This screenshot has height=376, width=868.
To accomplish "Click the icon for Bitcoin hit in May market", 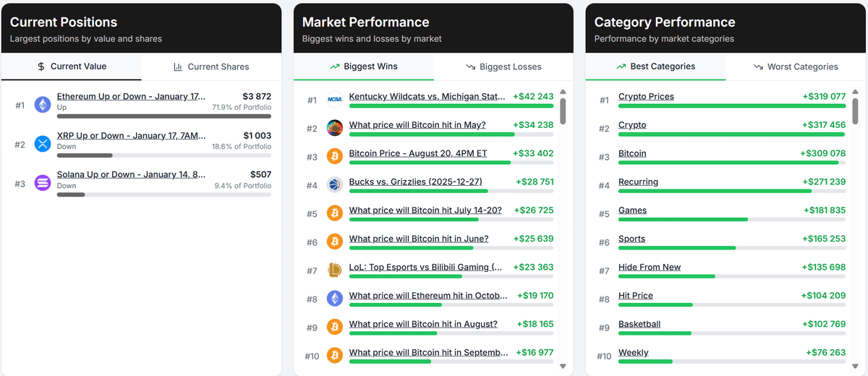I will coord(335,128).
